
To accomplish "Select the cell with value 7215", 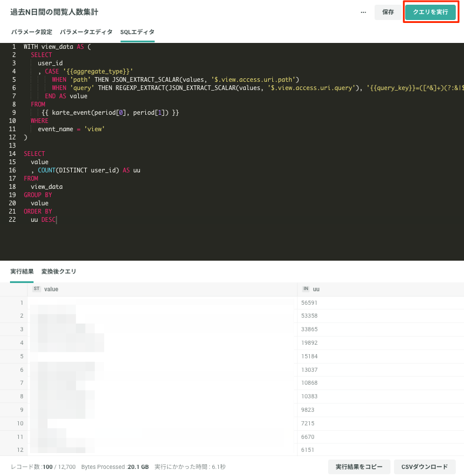I will (380, 424).
